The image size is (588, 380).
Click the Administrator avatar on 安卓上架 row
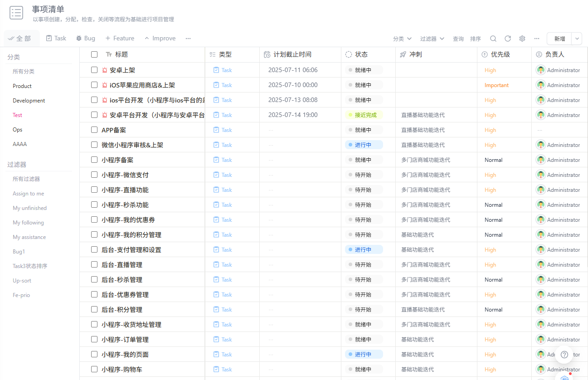pyautogui.click(x=541, y=70)
